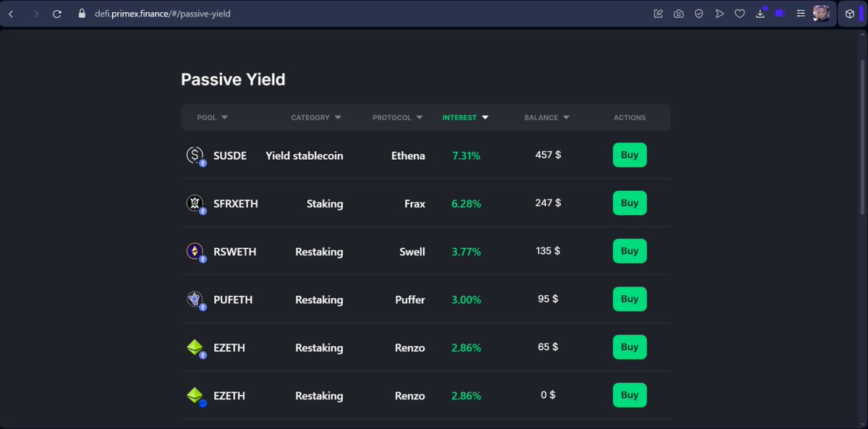868x429 pixels.
Task: Open the easy setup sliders icon
Action: [x=801, y=14]
